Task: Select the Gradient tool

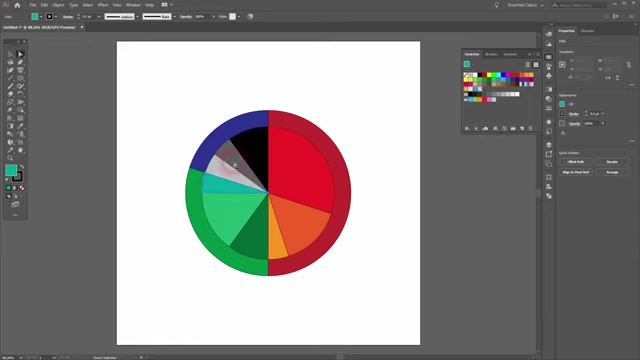Action: [10, 126]
